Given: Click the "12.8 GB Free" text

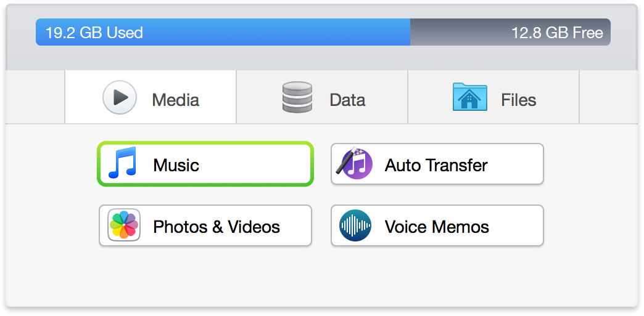Looking at the screenshot, I should click(557, 33).
